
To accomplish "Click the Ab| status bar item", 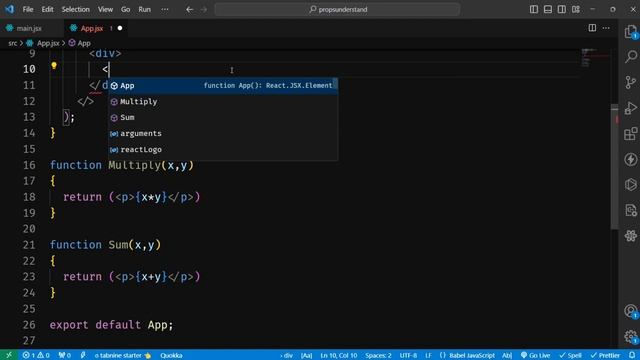I will [x=507, y=355].
